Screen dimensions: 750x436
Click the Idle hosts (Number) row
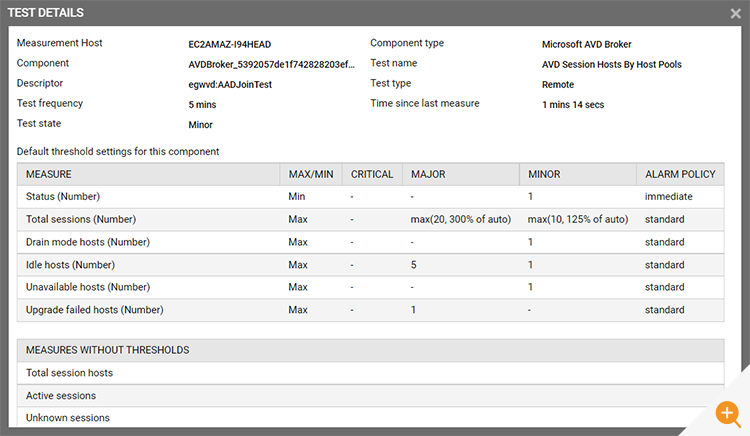pos(370,265)
